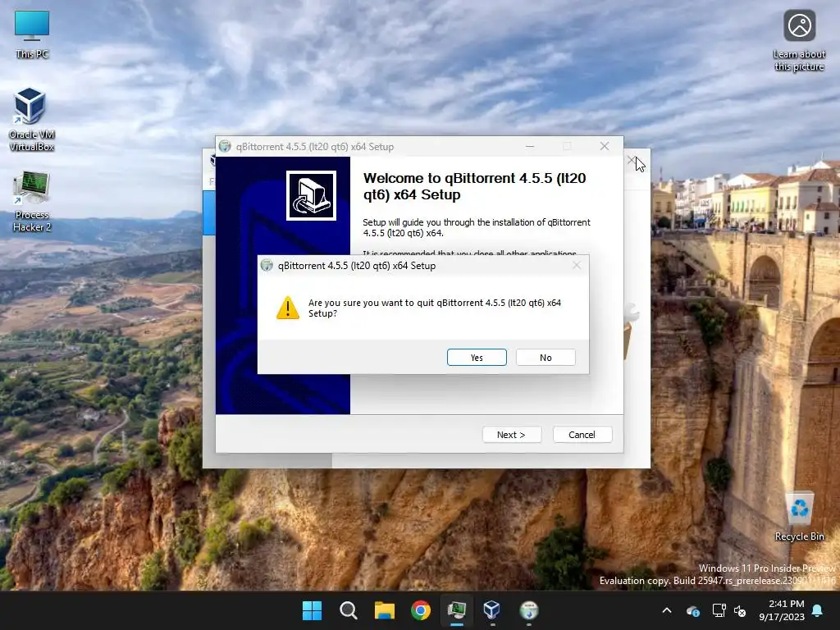Viewport: 840px width, 630px height.
Task: Open This PC desktop icon
Action: 32,34
